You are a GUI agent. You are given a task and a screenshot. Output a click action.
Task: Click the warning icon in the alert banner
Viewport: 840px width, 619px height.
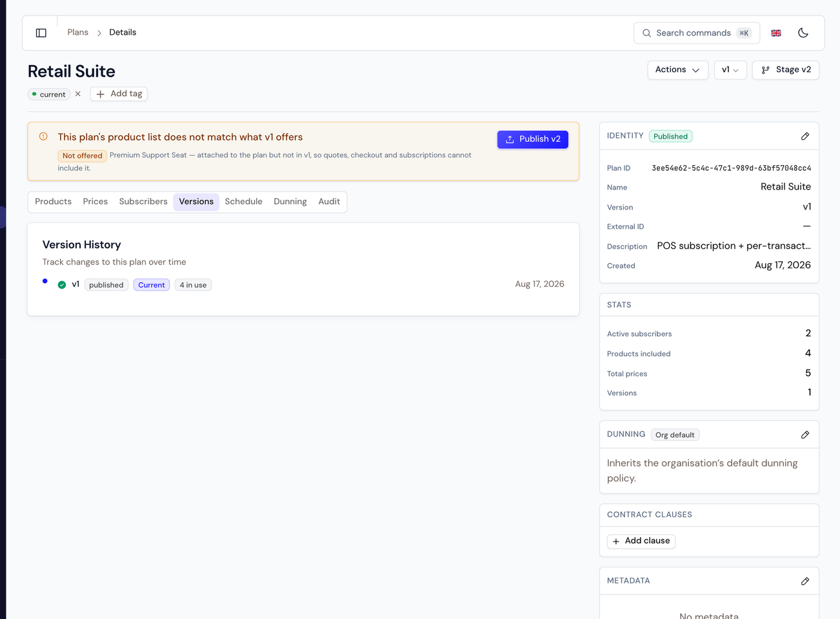point(43,137)
